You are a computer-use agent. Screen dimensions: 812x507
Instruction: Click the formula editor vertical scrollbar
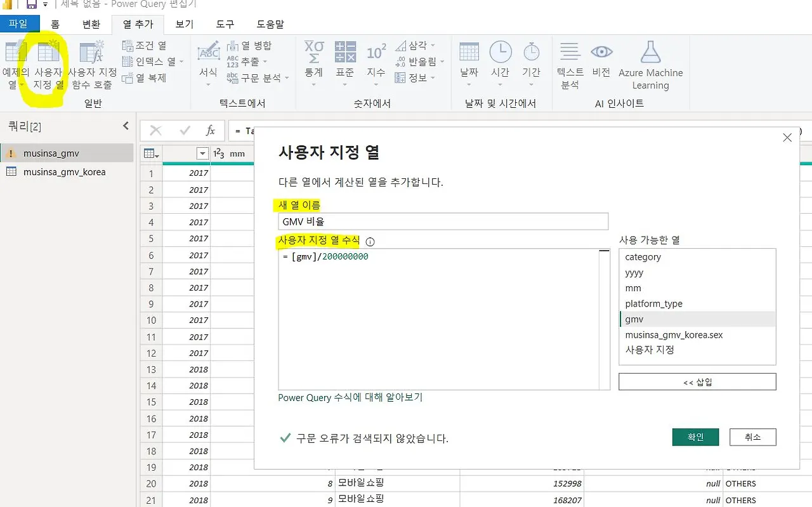[605, 319]
